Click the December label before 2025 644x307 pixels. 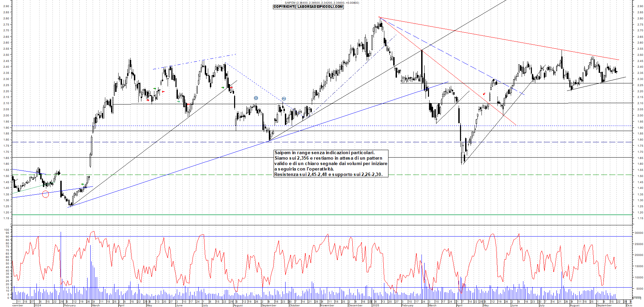355,305
